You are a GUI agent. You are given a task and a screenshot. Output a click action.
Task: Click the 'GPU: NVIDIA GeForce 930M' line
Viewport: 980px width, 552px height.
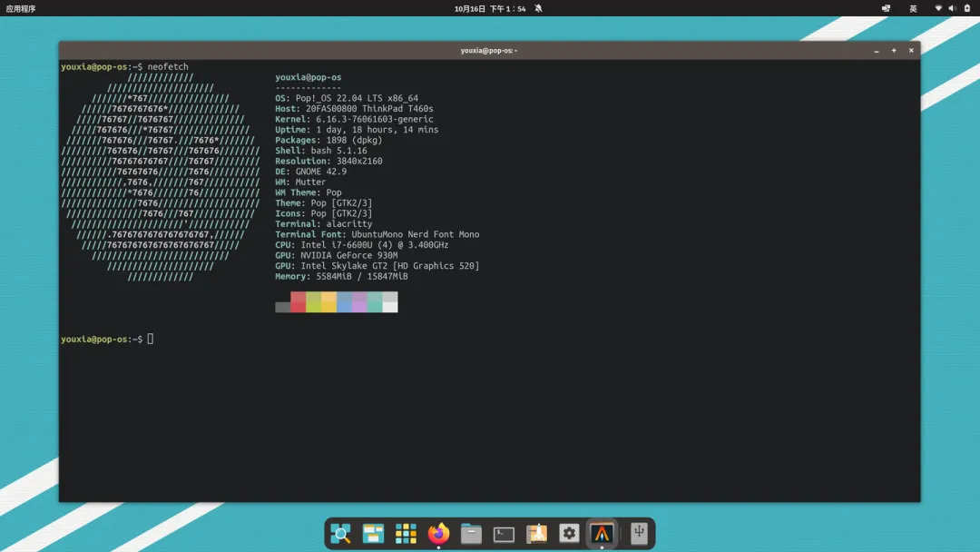pyautogui.click(x=337, y=256)
